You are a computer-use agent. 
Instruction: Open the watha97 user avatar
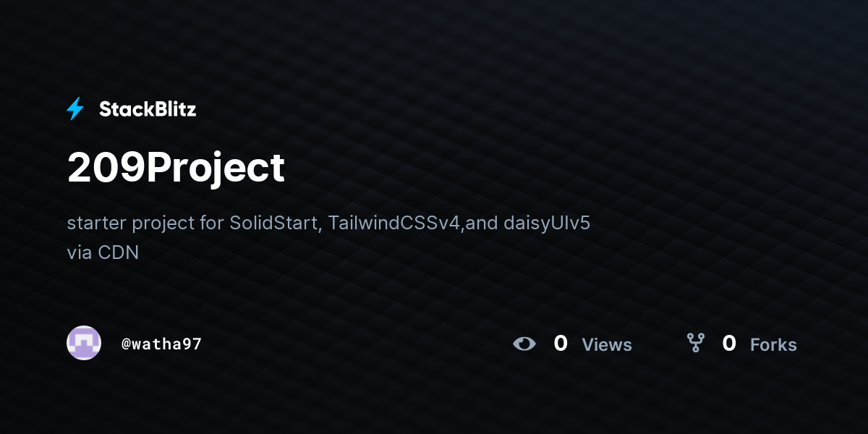pos(84,343)
